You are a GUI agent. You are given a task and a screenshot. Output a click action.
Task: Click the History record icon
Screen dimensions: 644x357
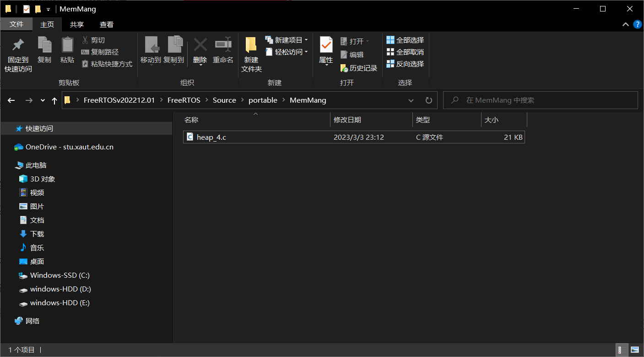(x=344, y=68)
